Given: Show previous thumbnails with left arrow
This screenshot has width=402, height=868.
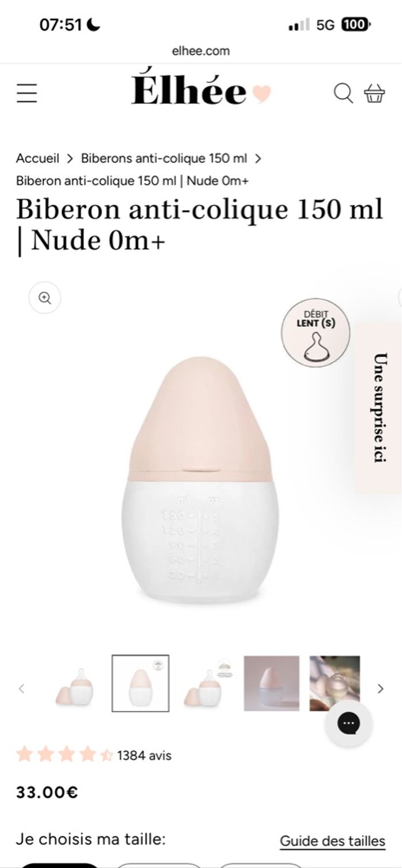Looking at the screenshot, I should [22, 688].
